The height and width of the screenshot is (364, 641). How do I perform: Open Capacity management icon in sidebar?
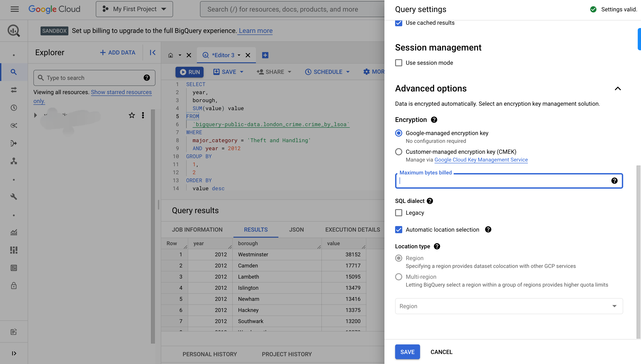tap(14, 250)
